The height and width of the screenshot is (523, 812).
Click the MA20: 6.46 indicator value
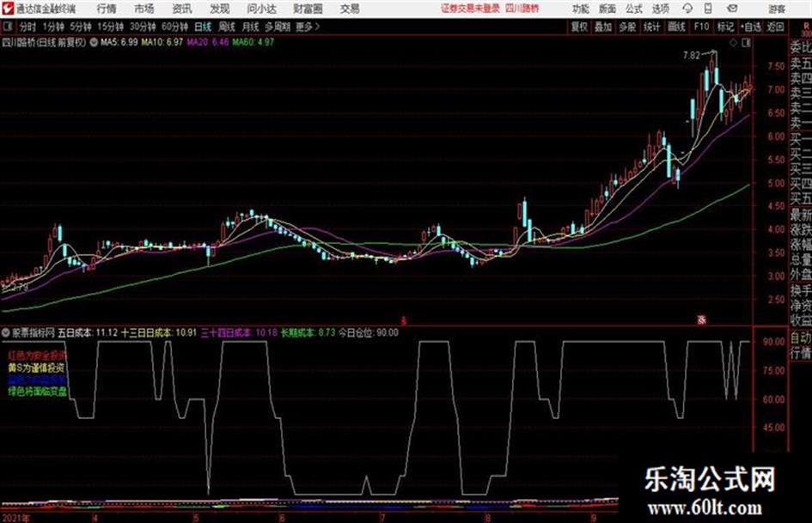(x=208, y=42)
